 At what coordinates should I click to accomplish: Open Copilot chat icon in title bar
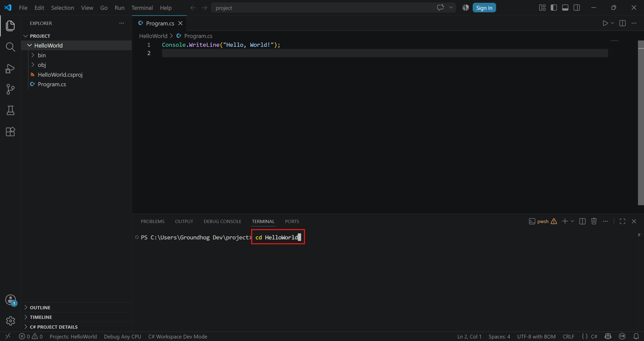click(x=440, y=8)
